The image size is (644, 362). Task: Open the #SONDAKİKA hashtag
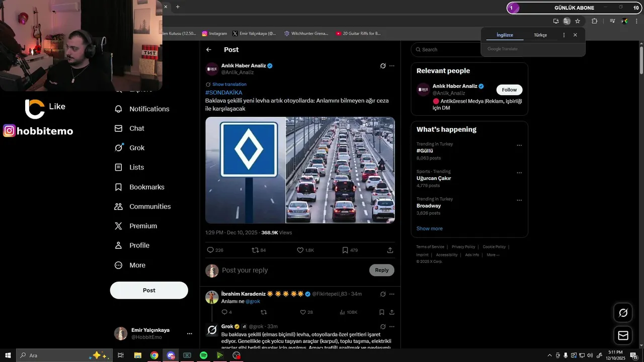click(x=224, y=93)
